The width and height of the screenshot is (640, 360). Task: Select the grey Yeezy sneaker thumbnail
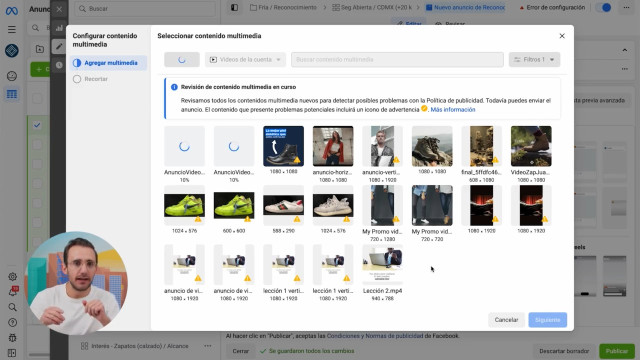tap(333, 205)
